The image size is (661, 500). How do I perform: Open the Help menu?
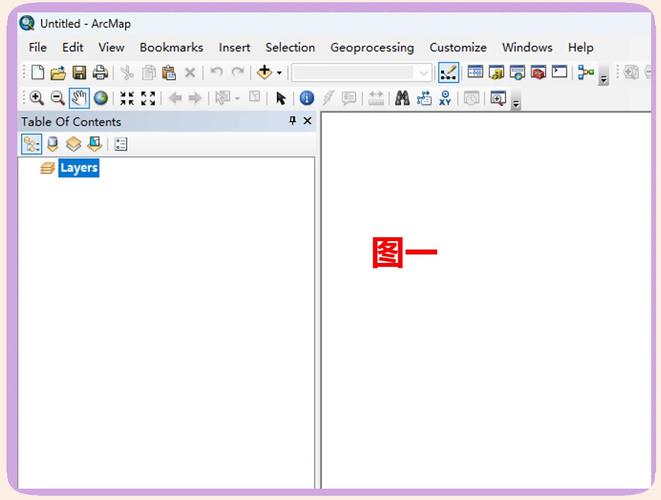point(581,48)
